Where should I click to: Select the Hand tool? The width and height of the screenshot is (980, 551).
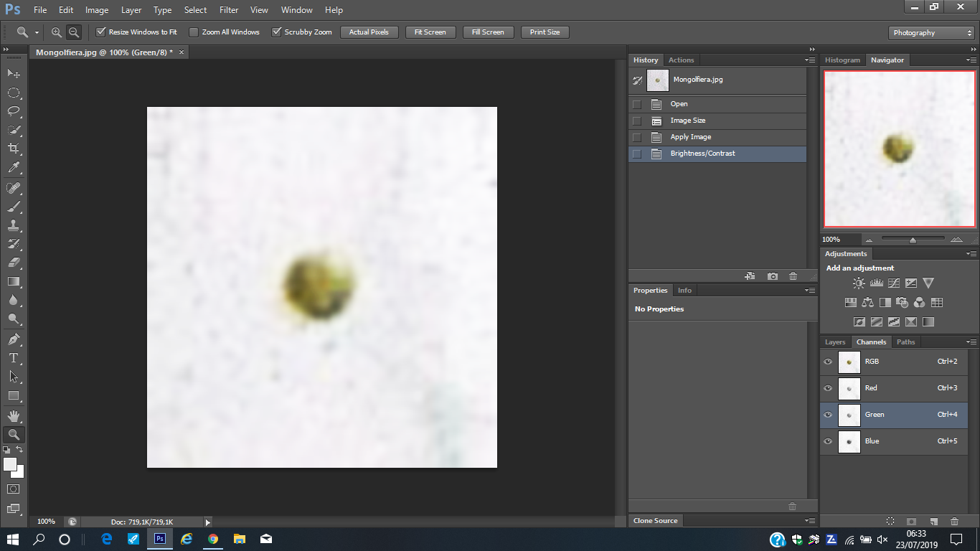click(x=13, y=415)
